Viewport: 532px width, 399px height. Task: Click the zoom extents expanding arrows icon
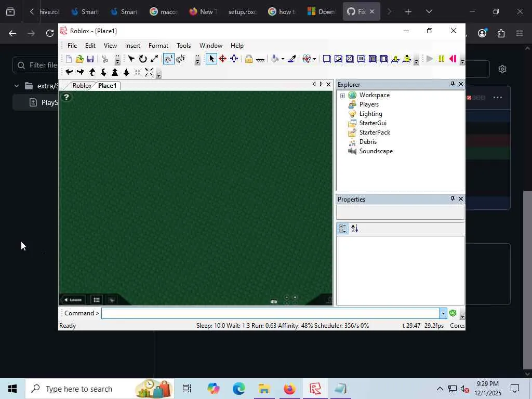pos(149,72)
